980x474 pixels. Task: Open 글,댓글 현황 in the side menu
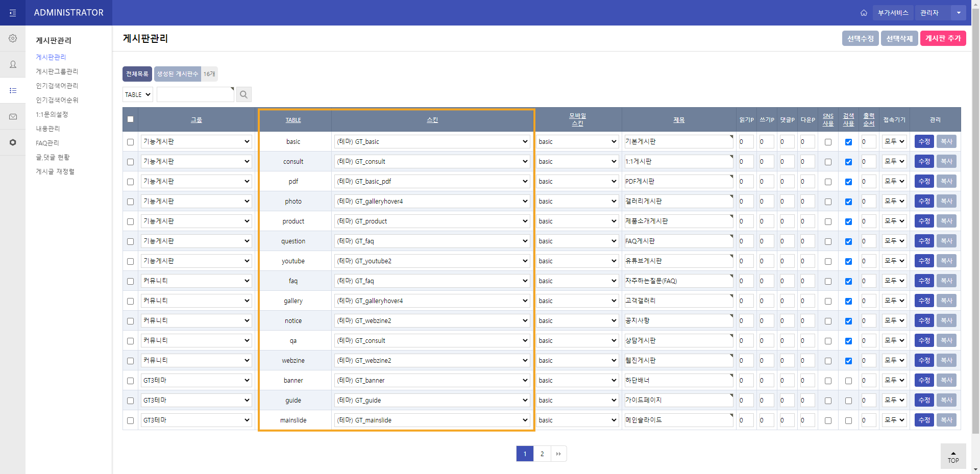pos(53,157)
